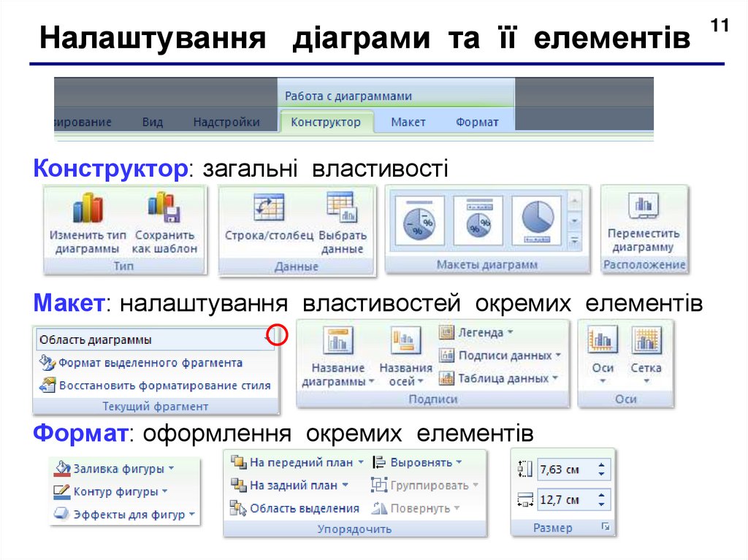The width and height of the screenshot is (748, 560).
Task: Click the shape width icon
Action: pyautogui.click(x=524, y=500)
